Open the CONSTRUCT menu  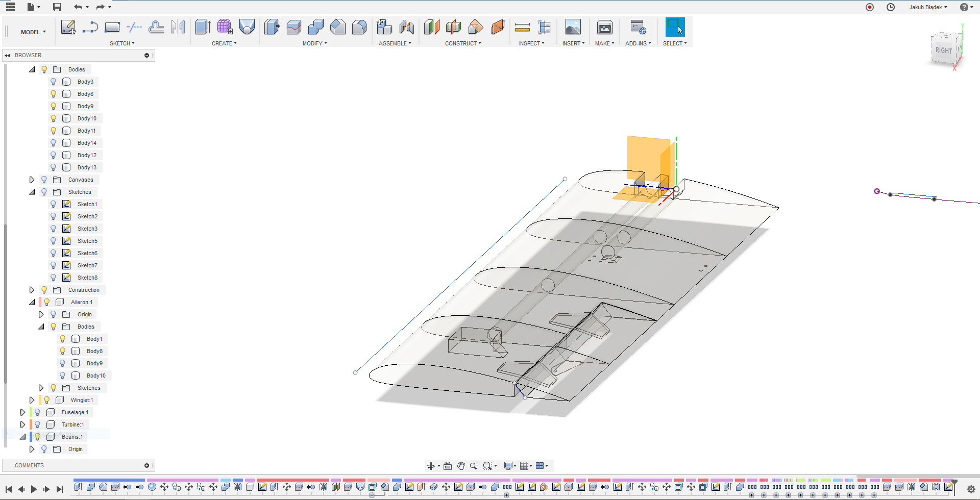(x=463, y=43)
